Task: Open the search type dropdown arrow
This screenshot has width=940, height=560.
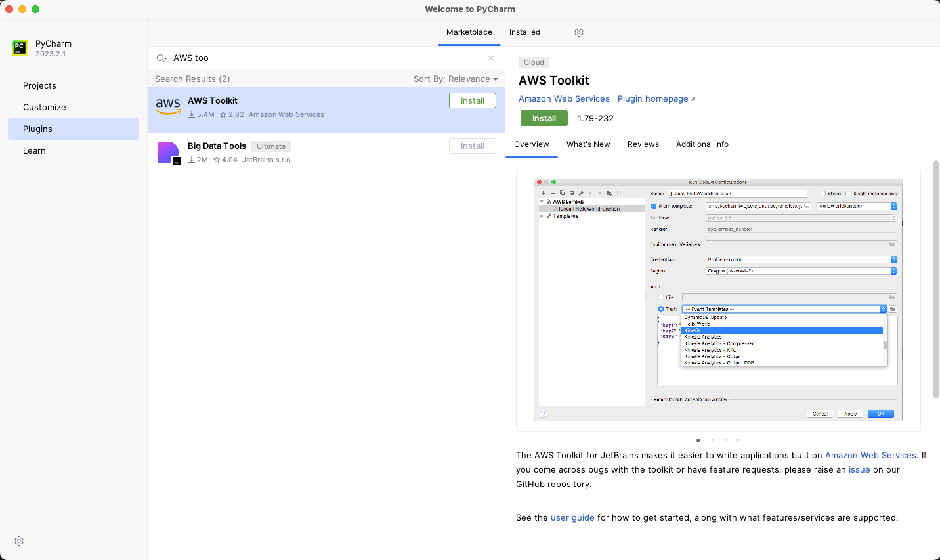Action: [x=167, y=60]
